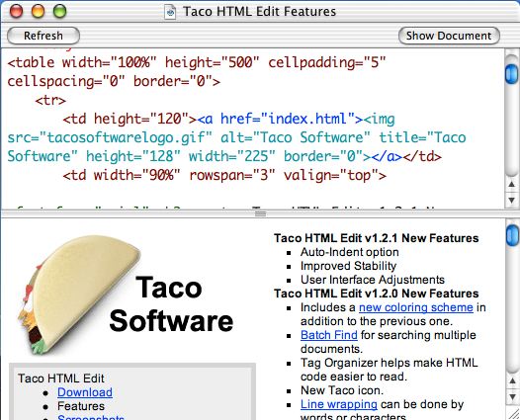Click the Tag Organizer bullet text

(389, 370)
